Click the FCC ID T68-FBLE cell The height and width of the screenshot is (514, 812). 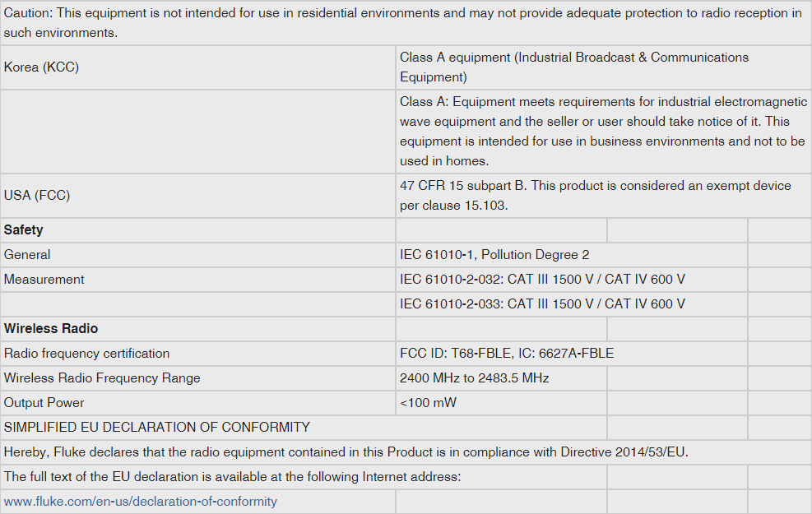507,354
